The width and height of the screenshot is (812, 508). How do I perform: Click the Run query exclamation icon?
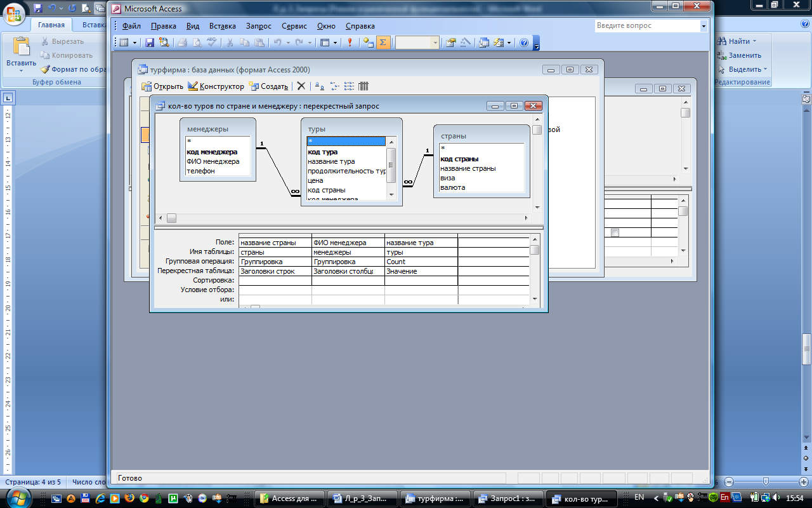click(x=350, y=43)
